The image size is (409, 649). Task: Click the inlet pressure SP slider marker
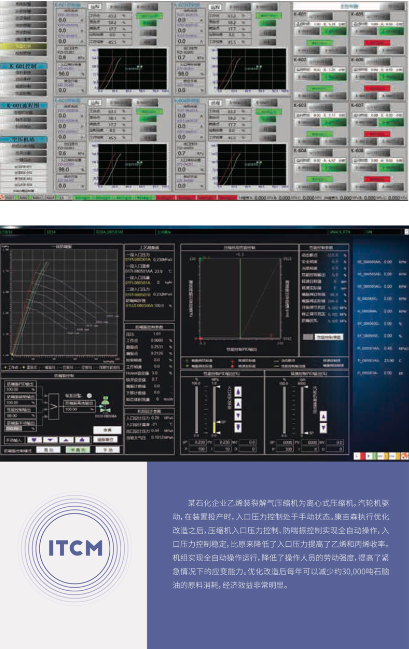click(x=220, y=422)
